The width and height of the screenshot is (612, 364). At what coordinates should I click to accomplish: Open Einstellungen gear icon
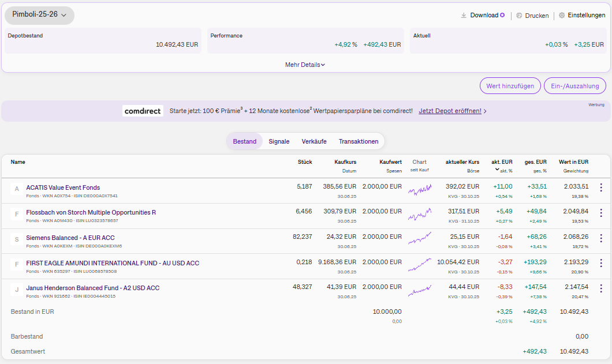pos(562,16)
